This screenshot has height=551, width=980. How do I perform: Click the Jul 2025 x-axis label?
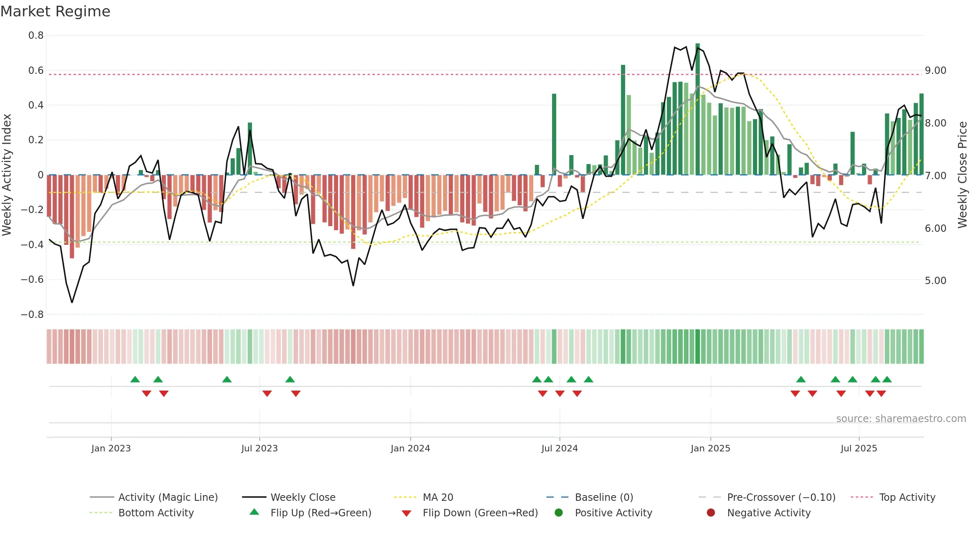pyautogui.click(x=859, y=448)
